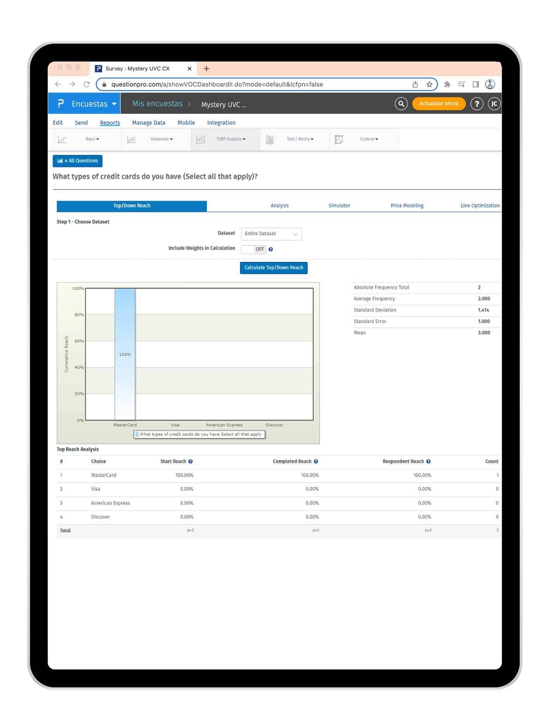This screenshot has width=560, height=728.
Task: Click the Standard Deviation value 1.414
Action: coord(484,310)
